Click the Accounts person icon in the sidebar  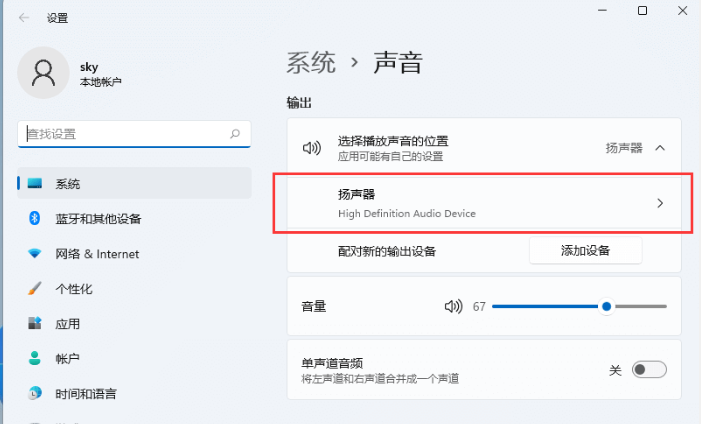coord(34,358)
